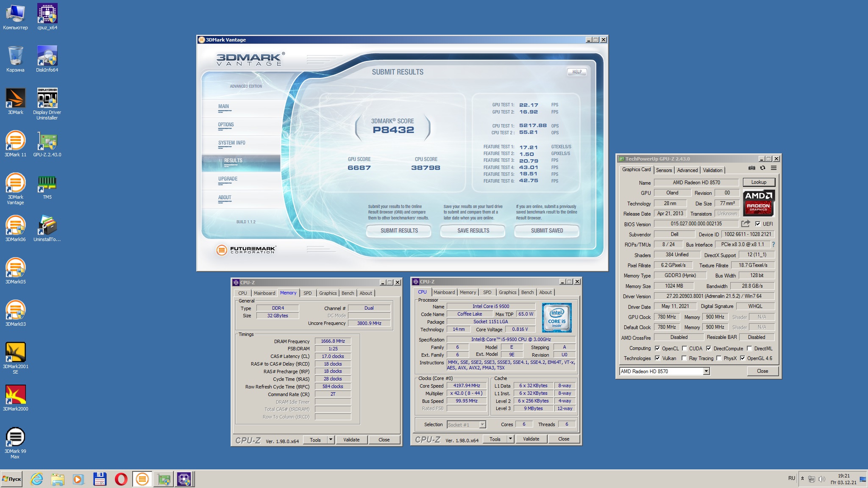Toggle the DirectML checkbox
The width and height of the screenshot is (868, 488).
point(749,349)
